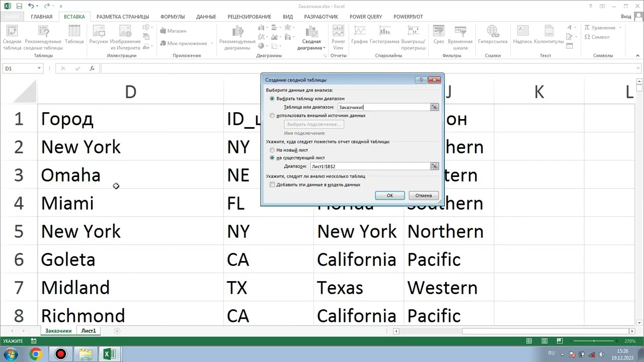
Task: Open Колонтитулы header and footer
Action: pyautogui.click(x=548, y=34)
